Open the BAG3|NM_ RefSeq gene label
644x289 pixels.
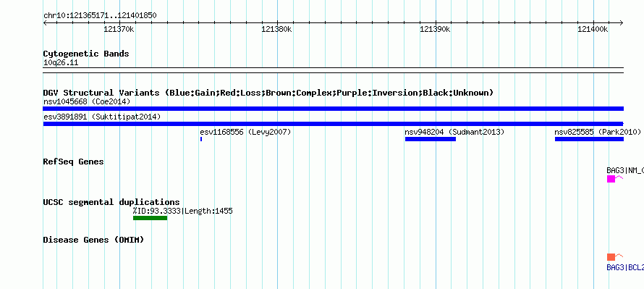pyautogui.click(x=625, y=170)
